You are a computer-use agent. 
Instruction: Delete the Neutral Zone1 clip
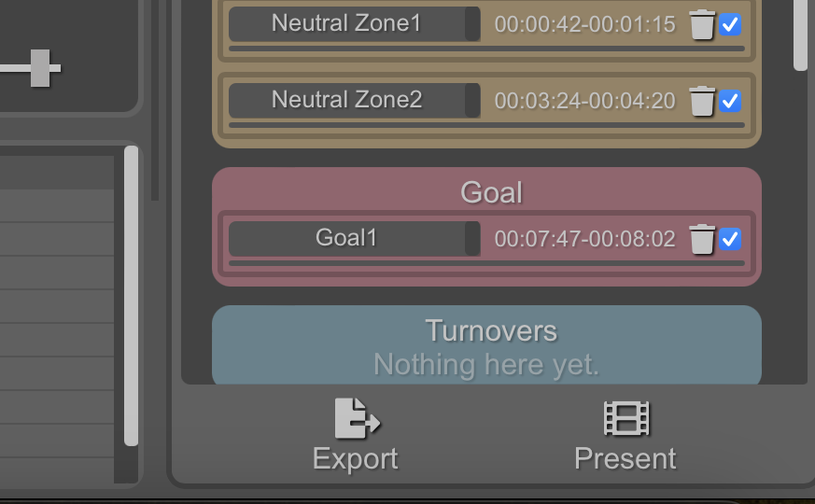pyautogui.click(x=702, y=24)
